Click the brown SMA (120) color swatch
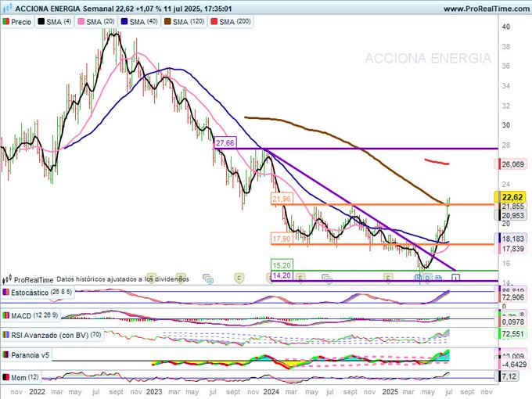Image resolution: width=532 pixels, height=399 pixels. point(167,22)
